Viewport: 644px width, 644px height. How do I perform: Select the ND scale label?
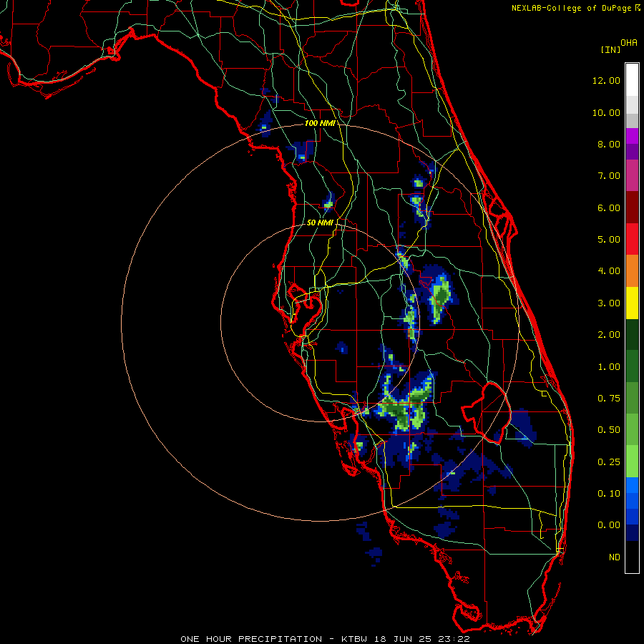pos(615,557)
